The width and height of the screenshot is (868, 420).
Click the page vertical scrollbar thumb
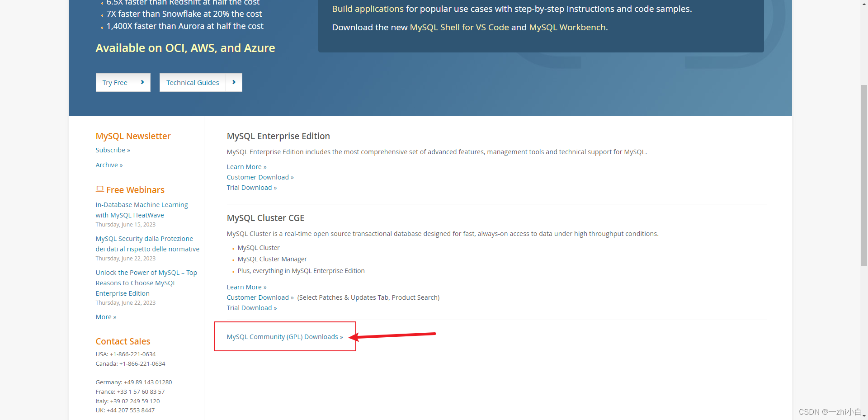(864, 175)
